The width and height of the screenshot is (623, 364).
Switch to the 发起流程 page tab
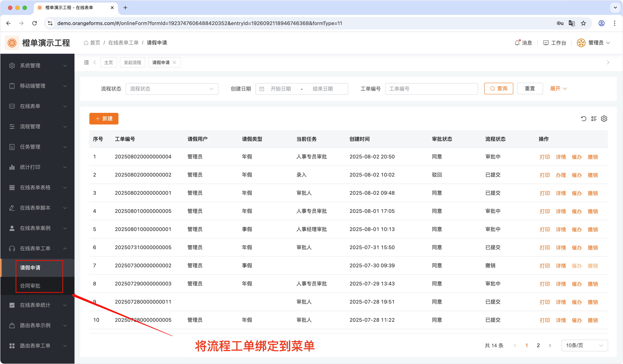pyautogui.click(x=133, y=62)
